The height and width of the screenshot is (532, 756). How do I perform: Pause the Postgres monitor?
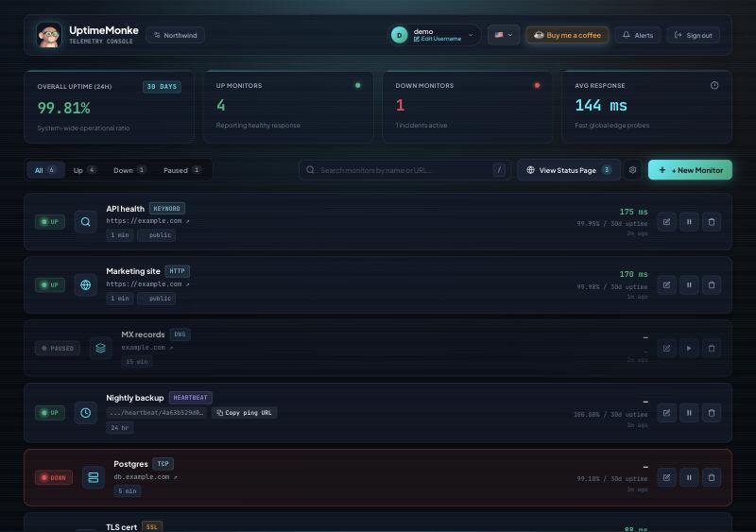tap(689, 477)
